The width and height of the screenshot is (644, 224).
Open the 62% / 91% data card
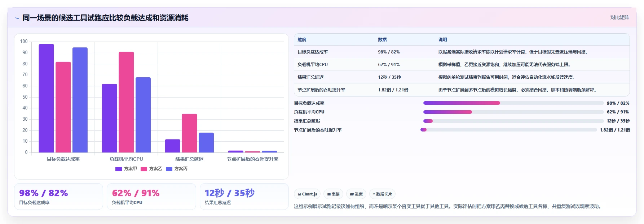151,197
